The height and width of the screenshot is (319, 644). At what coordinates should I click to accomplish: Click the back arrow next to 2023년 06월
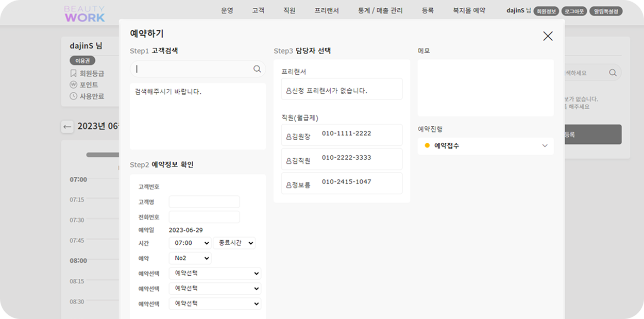[67, 126]
